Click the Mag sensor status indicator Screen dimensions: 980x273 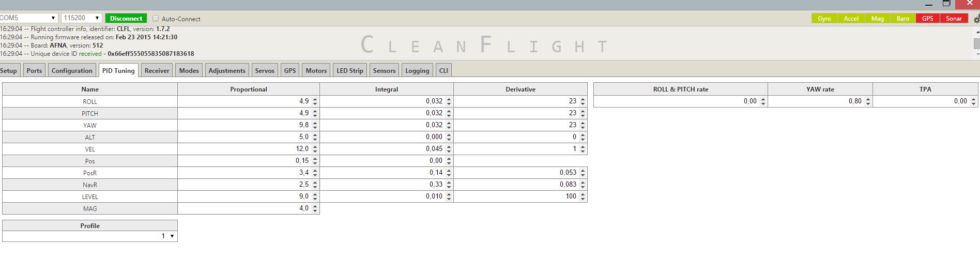click(877, 19)
